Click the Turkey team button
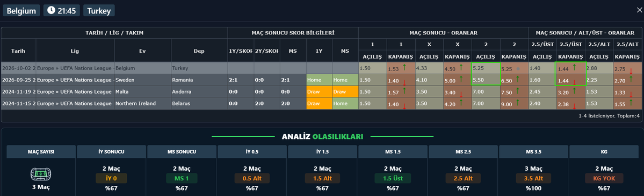This screenshot has height=196, width=644. [x=99, y=11]
